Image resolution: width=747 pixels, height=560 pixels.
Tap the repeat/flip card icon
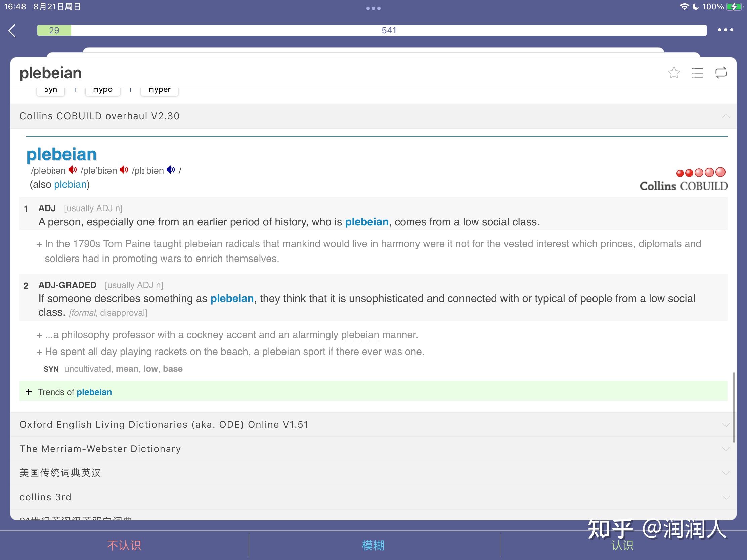(x=721, y=73)
